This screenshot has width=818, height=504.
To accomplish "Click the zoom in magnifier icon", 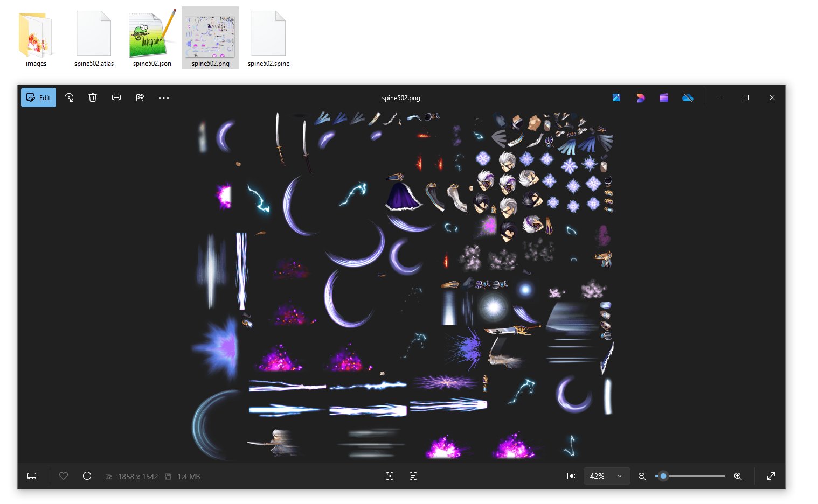I will coord(738,476).
